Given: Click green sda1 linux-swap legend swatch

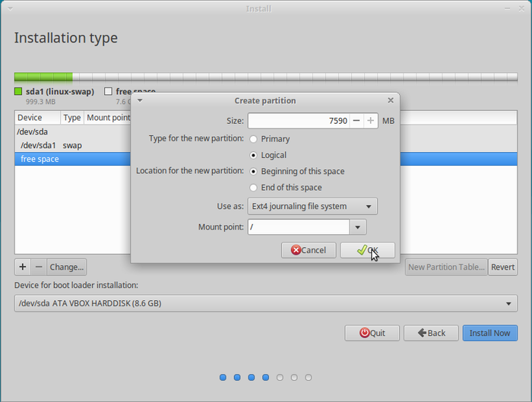Looking at the screenshot, I should [18, 92].
